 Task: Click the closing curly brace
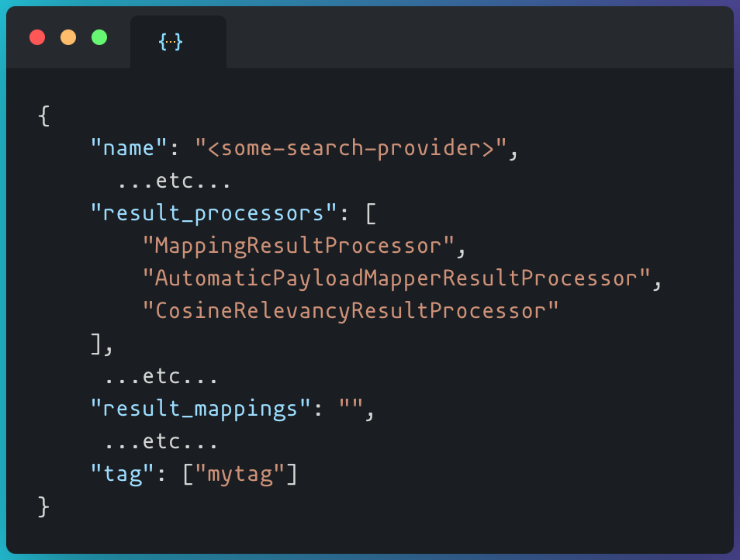(43, 506)
